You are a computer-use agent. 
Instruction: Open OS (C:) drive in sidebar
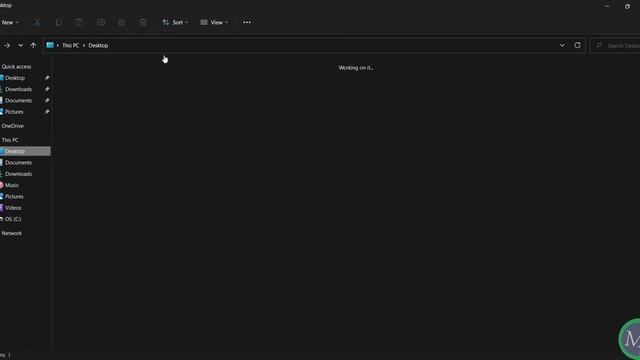(x=13, y=219)
